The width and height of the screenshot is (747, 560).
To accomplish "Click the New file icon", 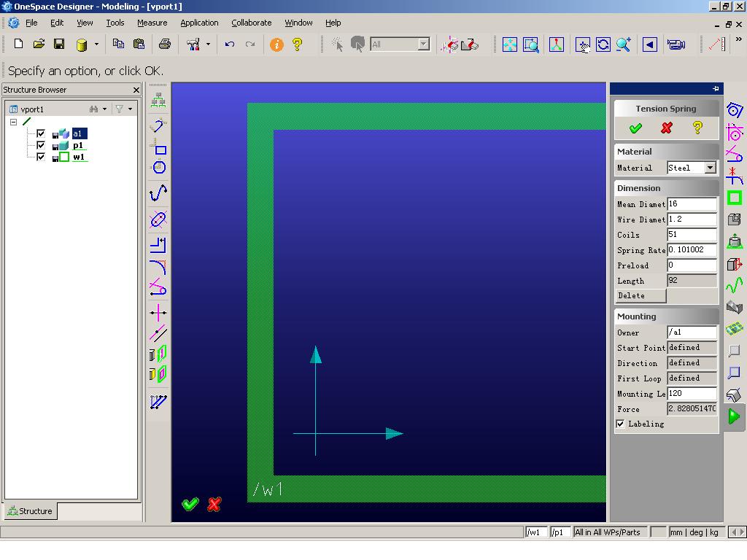I will pyautogui.click(x=18, y=44).
